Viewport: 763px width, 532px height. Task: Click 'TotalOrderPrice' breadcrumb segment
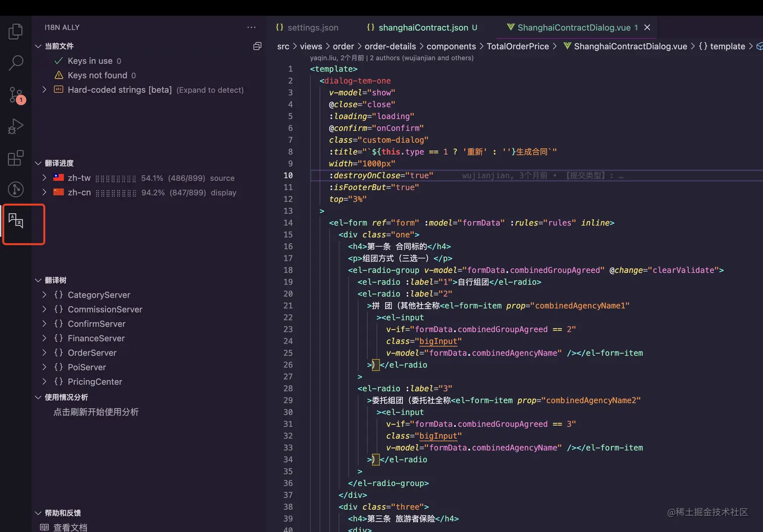tap(518, 46)
